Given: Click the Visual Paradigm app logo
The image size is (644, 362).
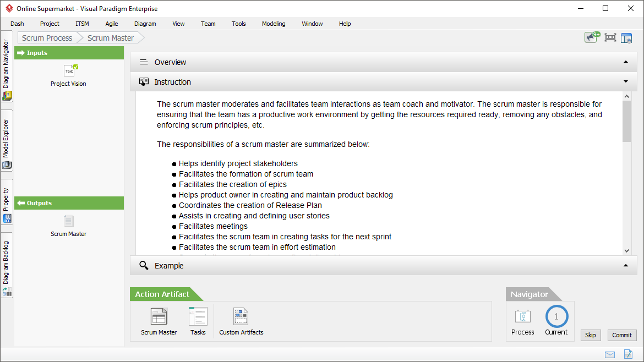Looking at the screenshot, I should coord(9,8).
